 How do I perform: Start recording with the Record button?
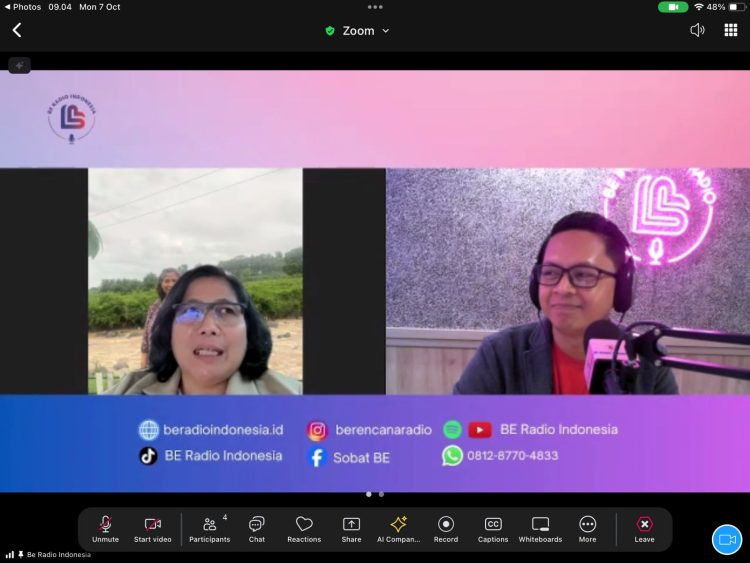(446, 528)
